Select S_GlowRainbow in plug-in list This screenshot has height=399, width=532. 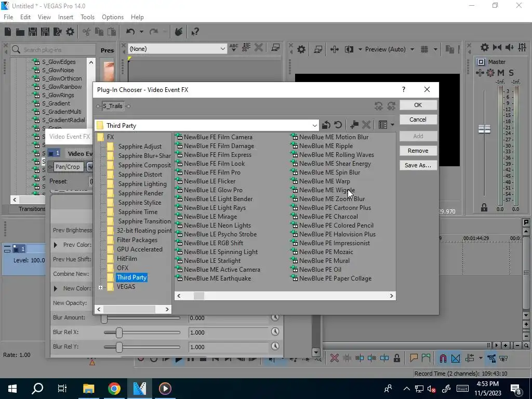tap(61, 87)
